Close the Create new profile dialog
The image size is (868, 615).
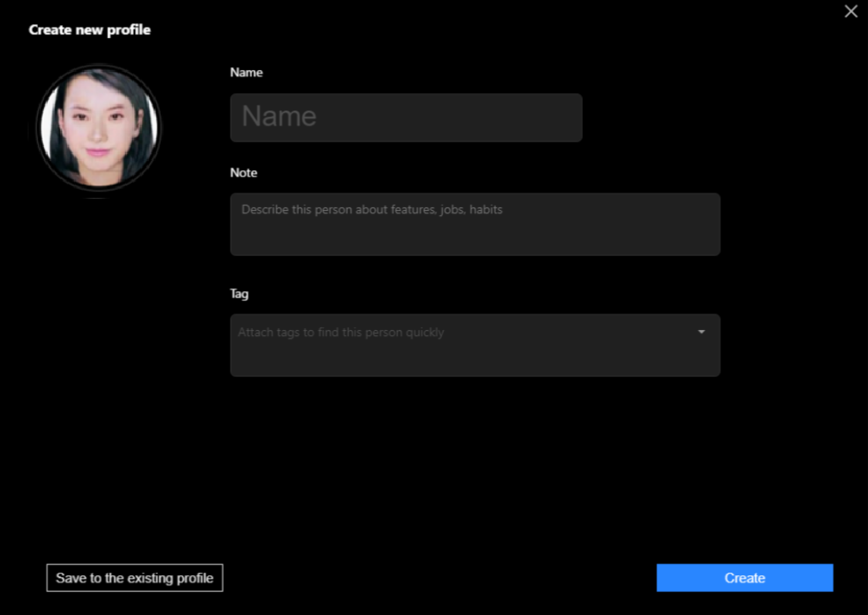click(x=851, y=11)
